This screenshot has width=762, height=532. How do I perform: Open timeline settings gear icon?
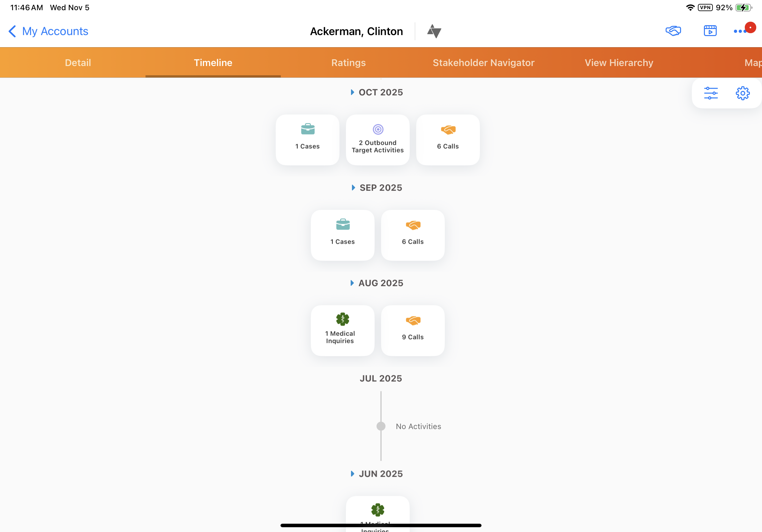742,93
